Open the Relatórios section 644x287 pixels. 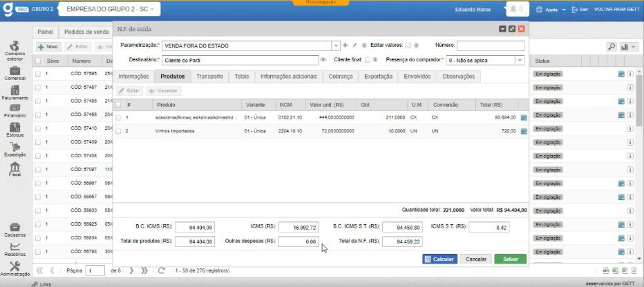15,249
